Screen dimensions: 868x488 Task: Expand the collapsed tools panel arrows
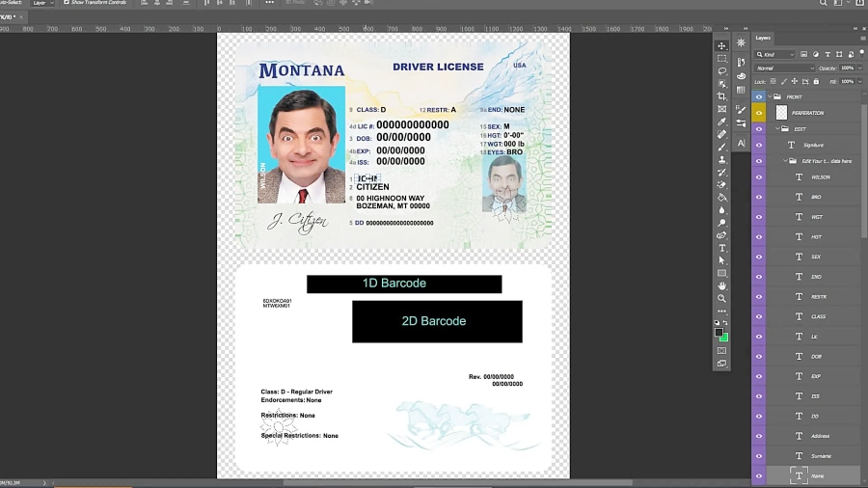725,28
